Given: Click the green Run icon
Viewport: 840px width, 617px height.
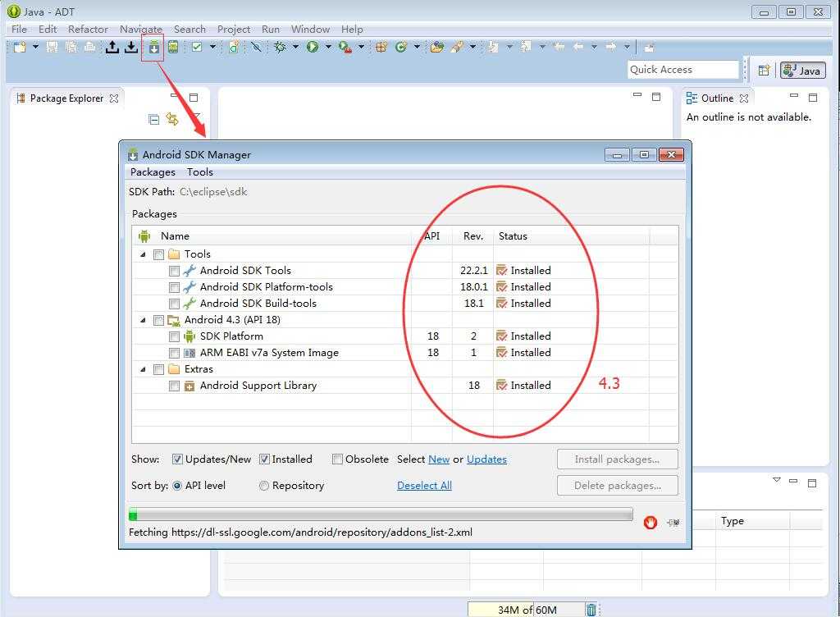Looking at the screenshot, I should (313, 47).
